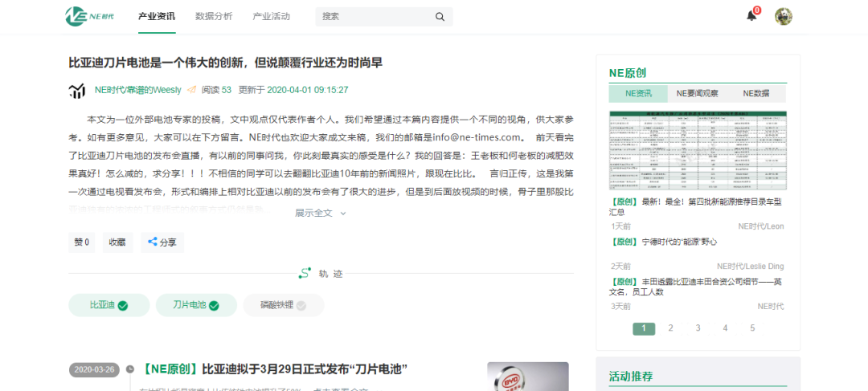Viewport: 868px width, 391px height.
Task: Click the author's chart avatar icon
Action: [77, 91]
